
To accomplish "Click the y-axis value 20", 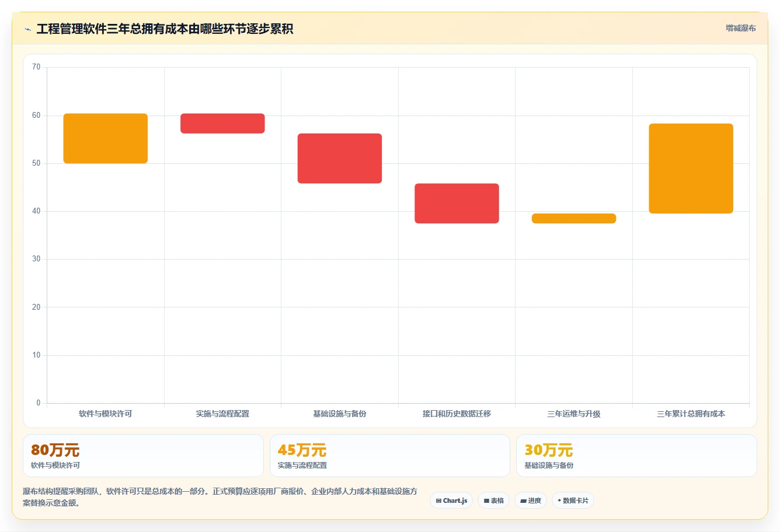I will pyautogui.click(x=36, y=307).
